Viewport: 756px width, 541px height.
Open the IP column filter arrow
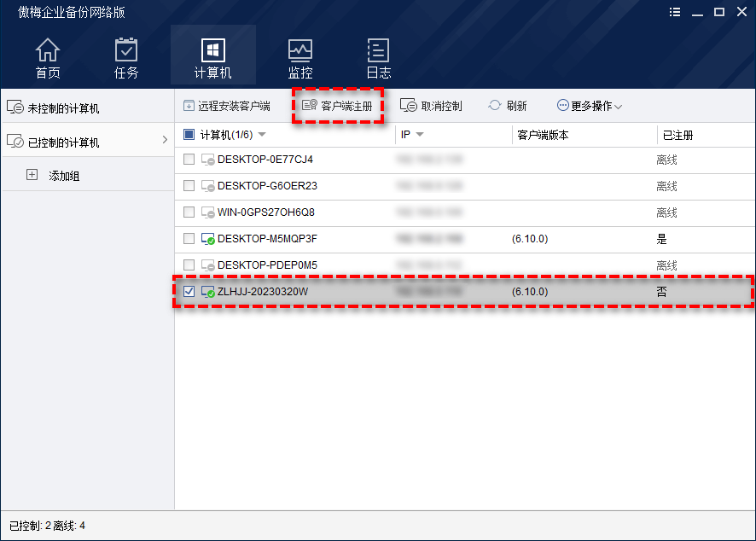420,135
